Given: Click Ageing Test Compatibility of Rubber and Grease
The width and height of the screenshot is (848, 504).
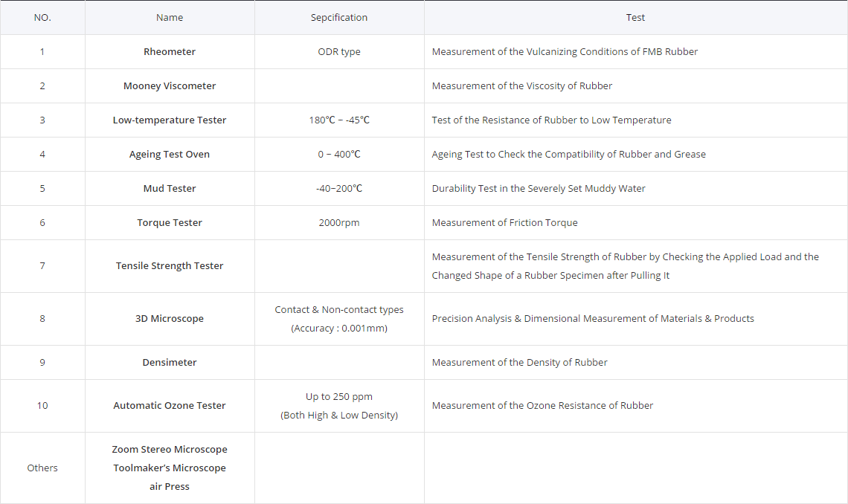Looking at the screenshot, I should point(568,155).
